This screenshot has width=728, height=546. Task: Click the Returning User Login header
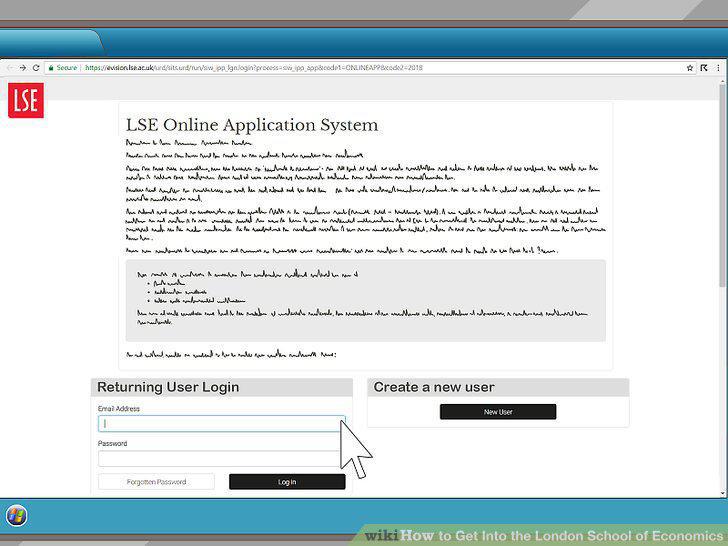click(x=168, y=387)
